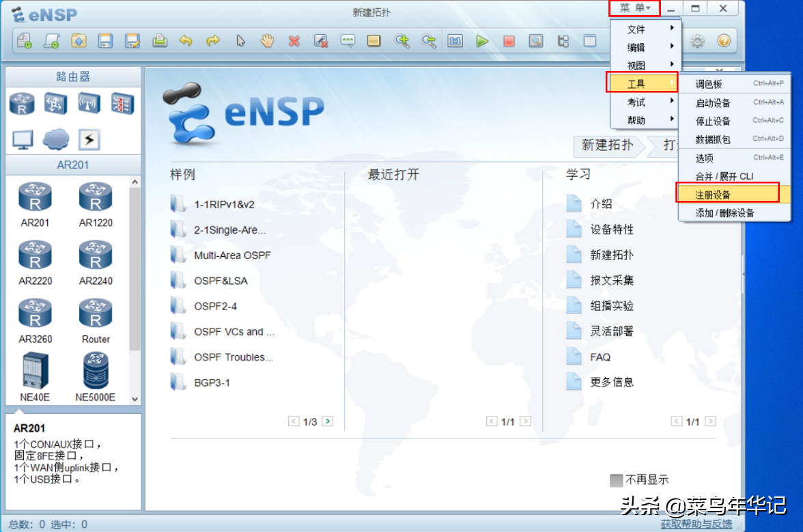This screenshot has width=803, height=532.
Task: Expand the 视图 submenu
Action: [645, 65]
